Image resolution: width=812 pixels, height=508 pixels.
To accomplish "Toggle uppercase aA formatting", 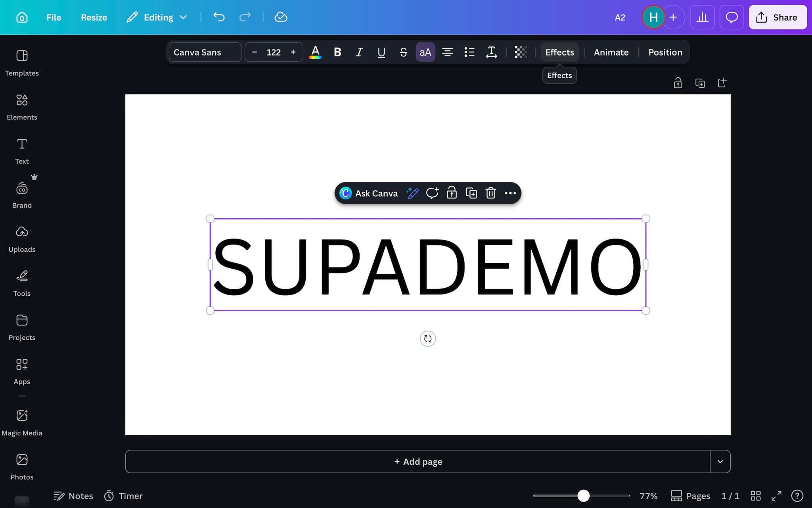I will point(425,52).
